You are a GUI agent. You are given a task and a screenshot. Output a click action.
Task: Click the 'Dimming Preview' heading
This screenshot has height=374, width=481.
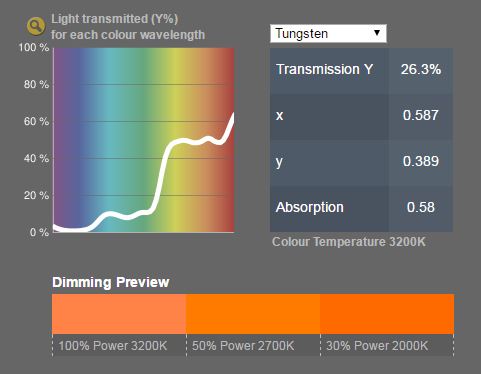[111, 282]
